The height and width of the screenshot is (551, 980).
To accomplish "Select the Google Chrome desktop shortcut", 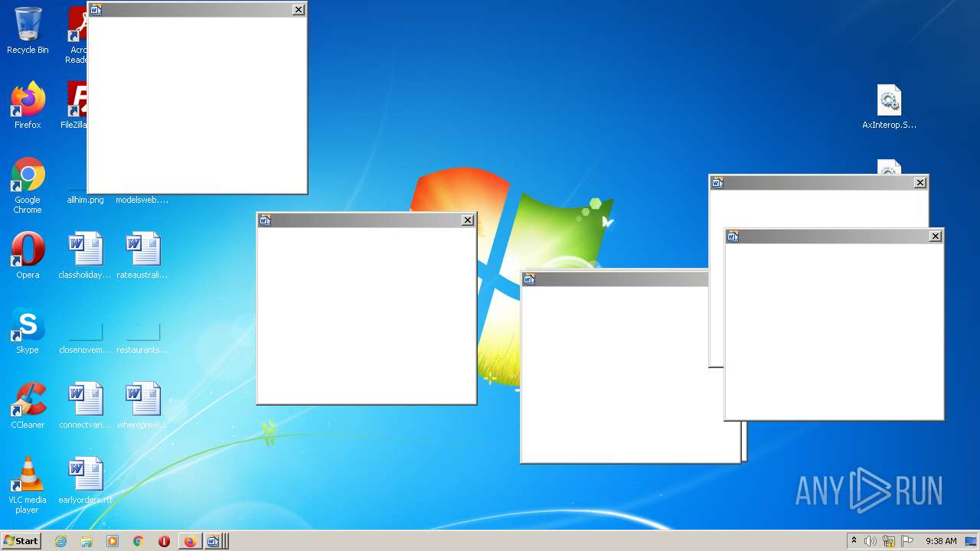I will point(28,185).
